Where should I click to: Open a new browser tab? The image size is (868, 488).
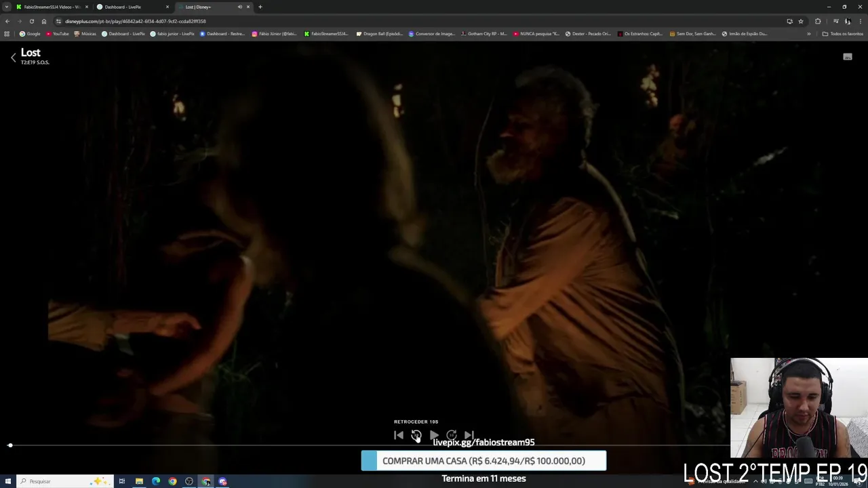coord(260,7)
